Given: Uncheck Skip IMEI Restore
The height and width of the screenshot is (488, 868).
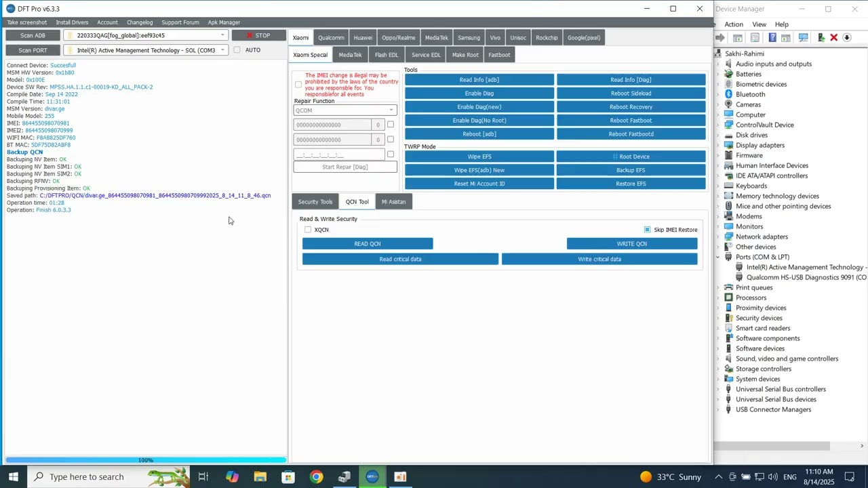Looking at the screenshot, I should click(x=647, y=230).
